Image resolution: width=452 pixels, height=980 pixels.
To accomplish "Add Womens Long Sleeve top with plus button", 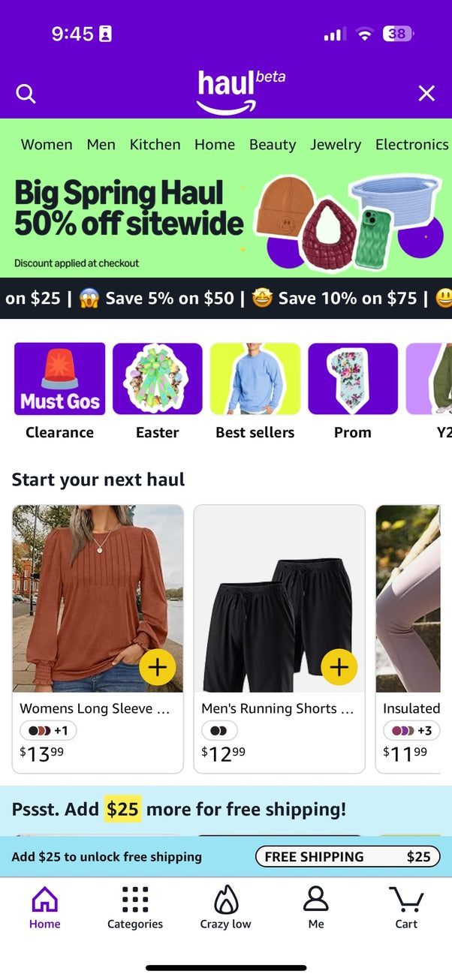I will [158, 667].
